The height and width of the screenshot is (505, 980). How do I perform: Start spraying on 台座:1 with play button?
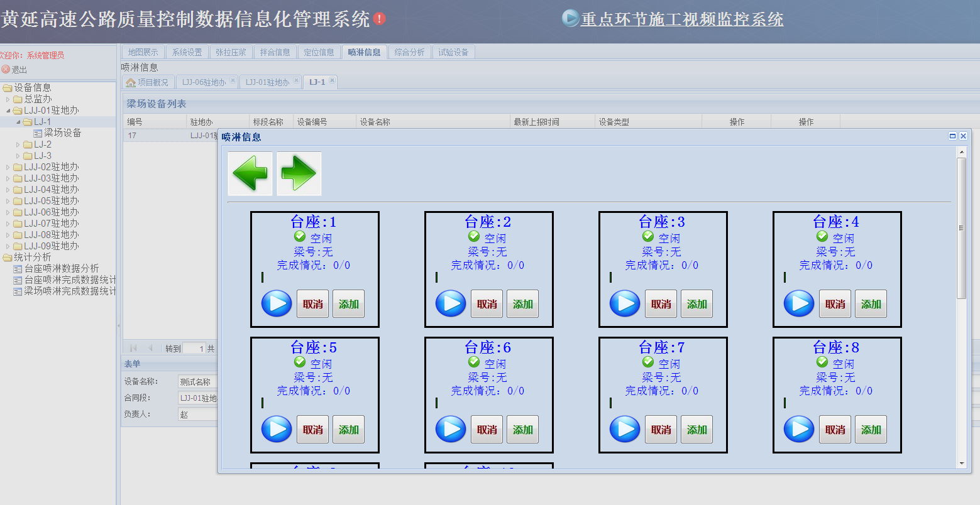[277, 303]
